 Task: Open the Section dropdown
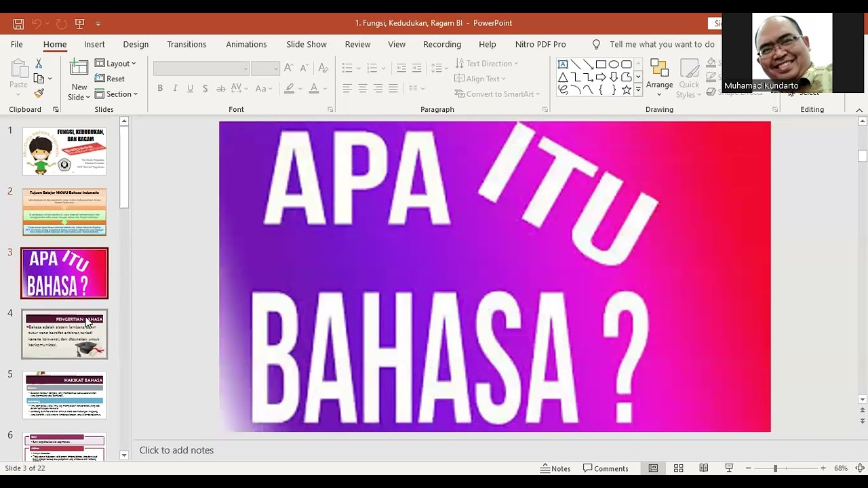(117, 94)
